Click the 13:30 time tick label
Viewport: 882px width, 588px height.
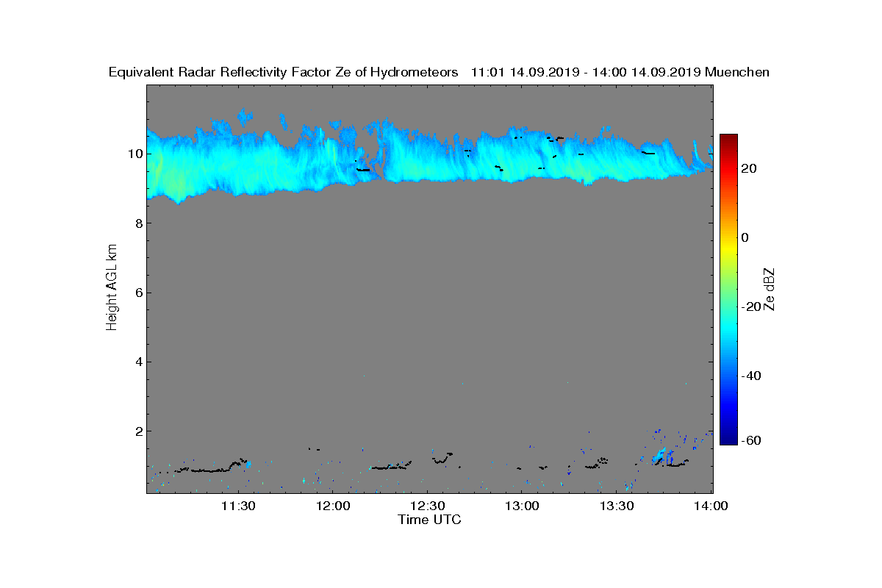pyautogui.click(x=617, y=506)
